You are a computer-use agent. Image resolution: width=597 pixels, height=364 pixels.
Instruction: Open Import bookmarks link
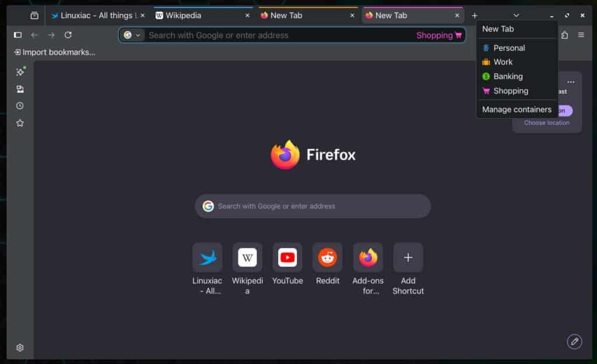55,52
